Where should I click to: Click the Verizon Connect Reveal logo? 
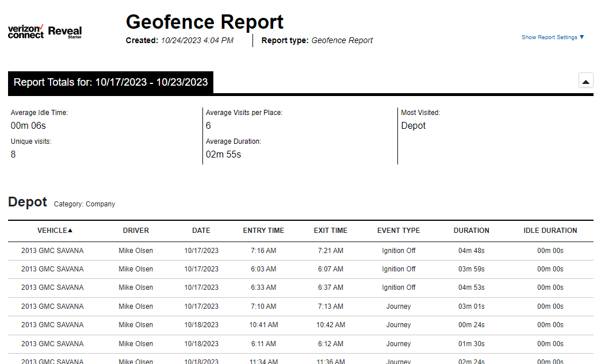45,32
